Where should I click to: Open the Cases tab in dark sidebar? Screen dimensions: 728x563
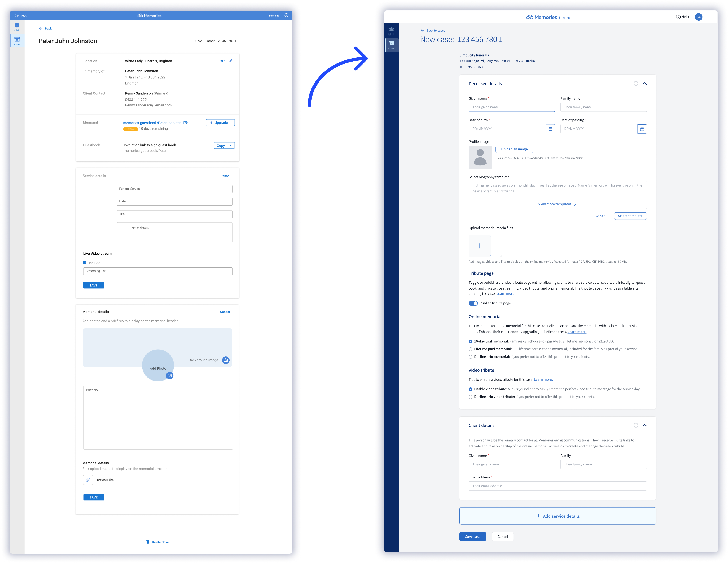391,45
